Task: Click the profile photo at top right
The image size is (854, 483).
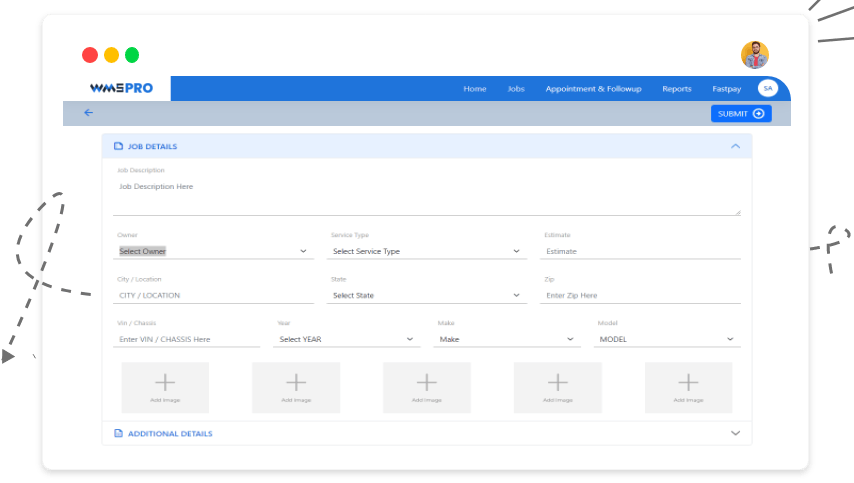Action: [x=754, y=55]
